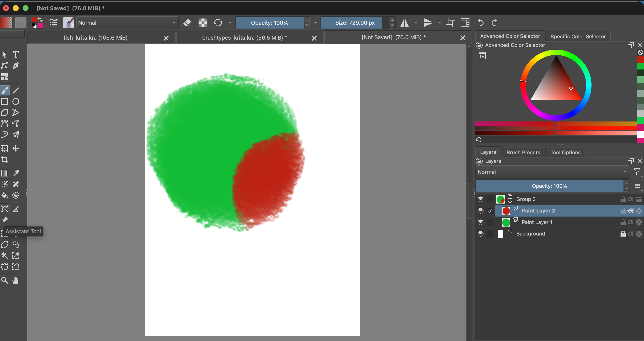This screenshot has width=644, height=341.
Task: Toggle Background layer visibility eye
Action: point(480,234)
